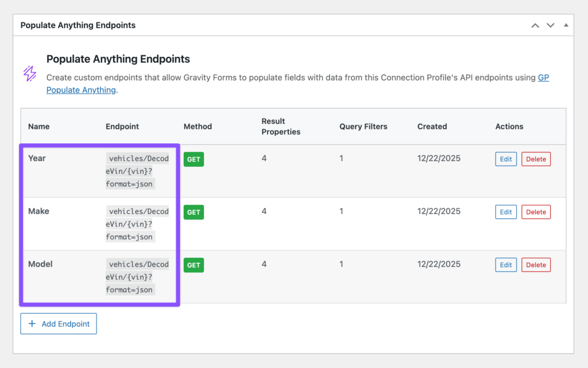Delete the Model endpoint

535,264
